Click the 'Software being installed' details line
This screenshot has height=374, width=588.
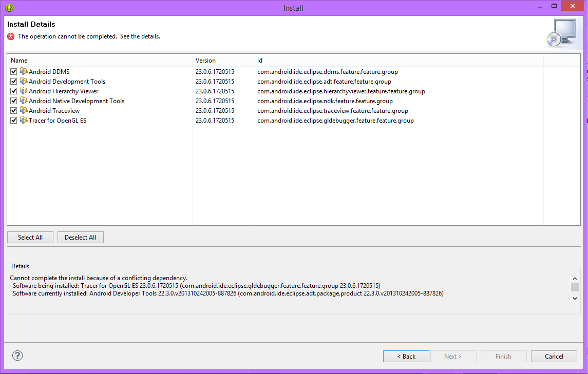coord(197,286)
